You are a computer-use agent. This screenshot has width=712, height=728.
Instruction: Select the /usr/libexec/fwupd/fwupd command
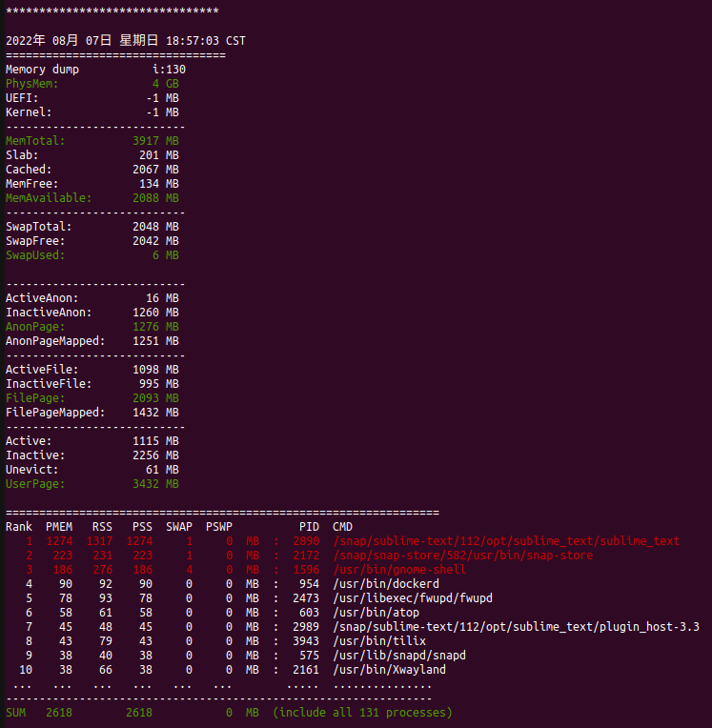coord(413,598)
